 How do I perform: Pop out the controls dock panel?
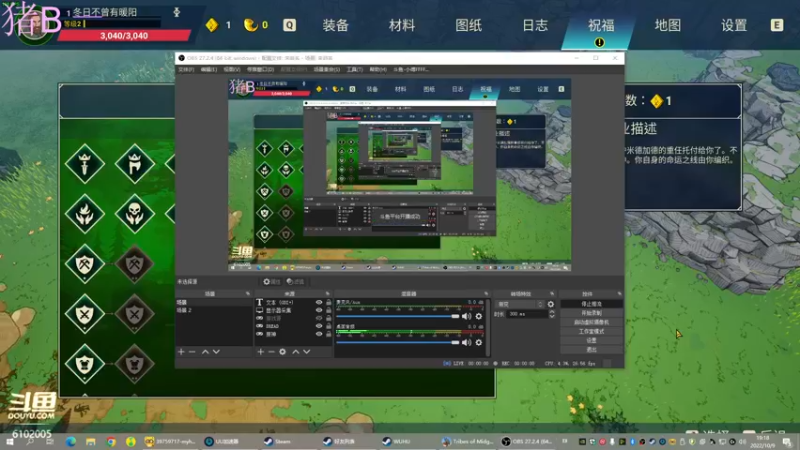click(x=619, y=294)
